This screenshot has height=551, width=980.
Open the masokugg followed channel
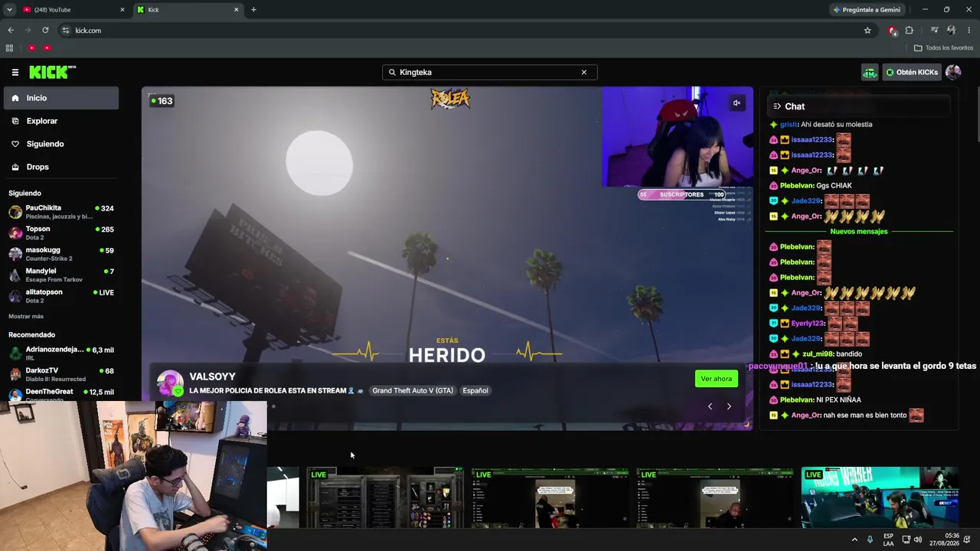click(x=61, y=254)
